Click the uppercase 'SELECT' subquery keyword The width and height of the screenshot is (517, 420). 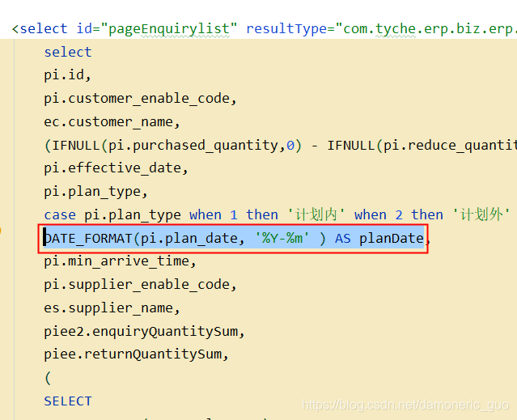(68, 401)
